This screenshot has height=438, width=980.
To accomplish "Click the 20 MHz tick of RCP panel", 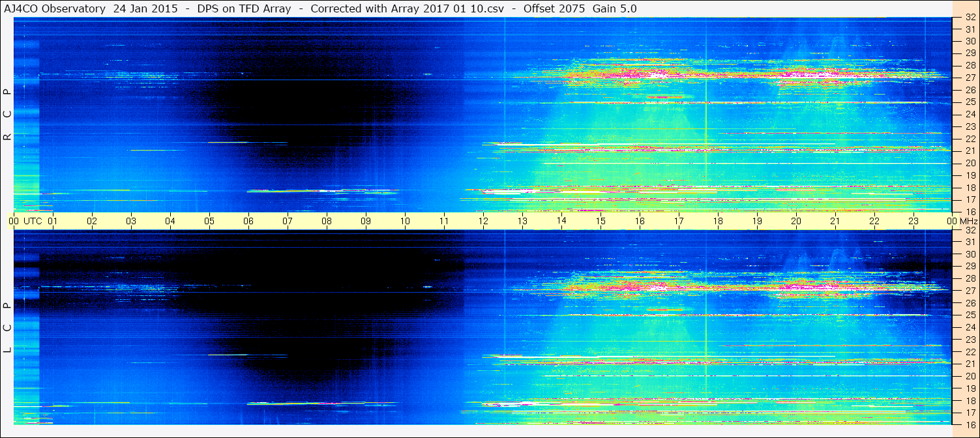I will click(970, 163).
